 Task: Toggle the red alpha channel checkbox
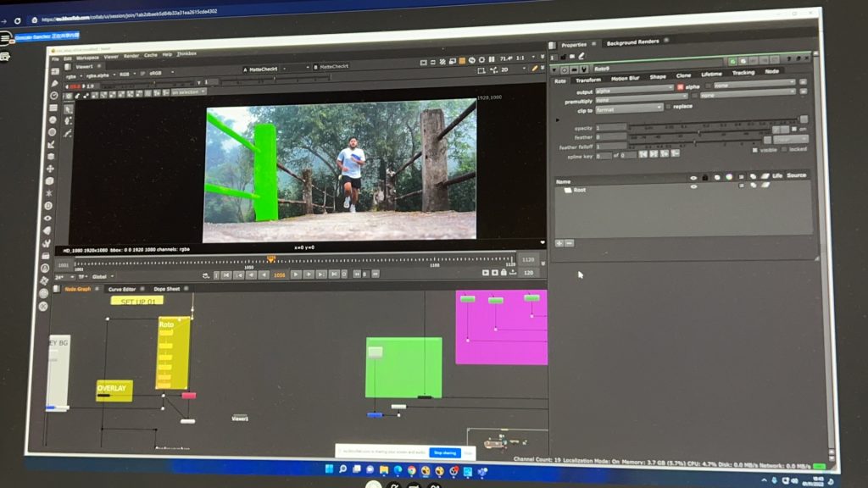(681, 87)
